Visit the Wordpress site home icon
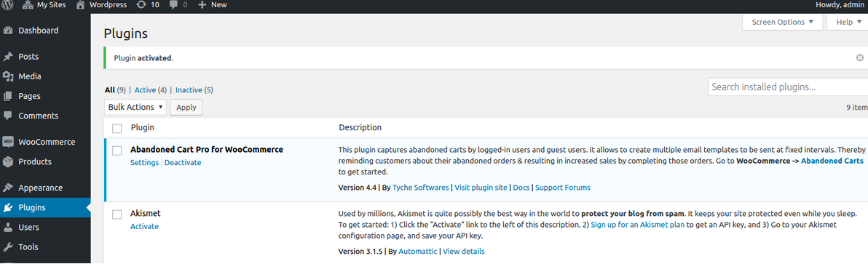868x264 pixels. 81,5
